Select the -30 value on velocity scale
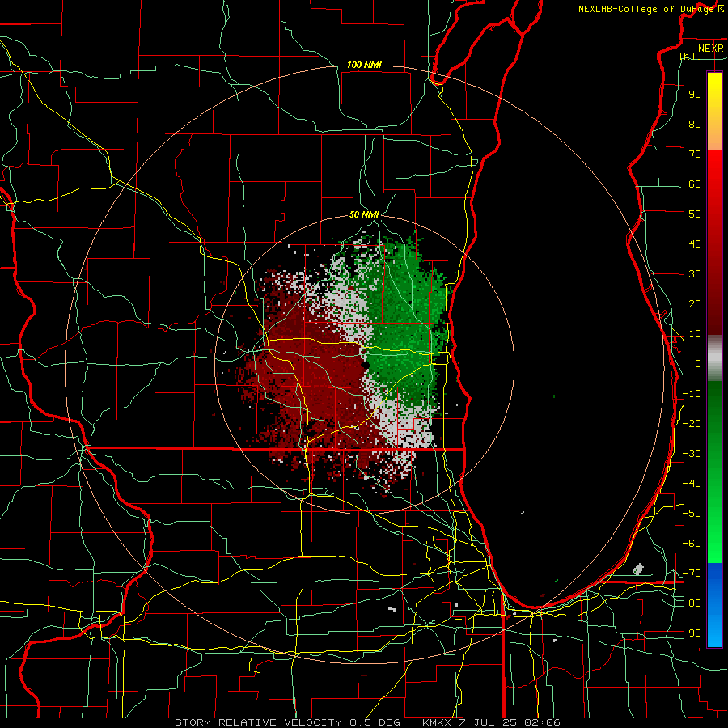This screenshot has width=728, height=728. coord(692,454)
